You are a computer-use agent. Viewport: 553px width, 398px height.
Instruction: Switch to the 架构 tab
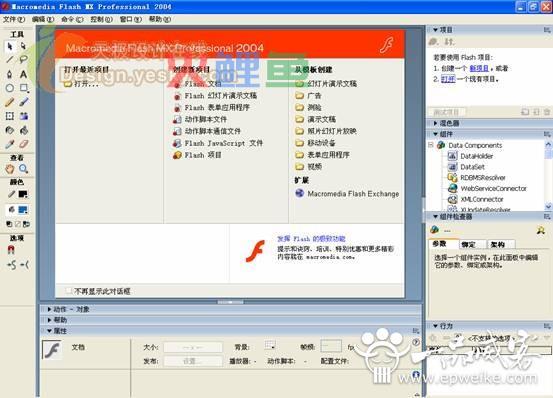click(x=498, y=244)
